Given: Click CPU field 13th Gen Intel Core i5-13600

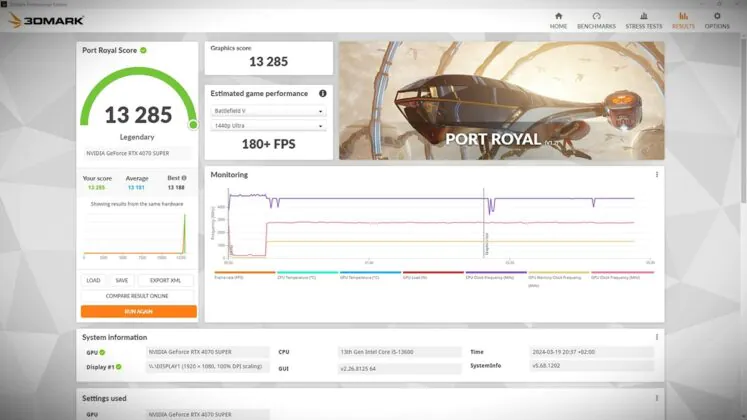Looking at the screenshot, I should [x=400, y=352].
